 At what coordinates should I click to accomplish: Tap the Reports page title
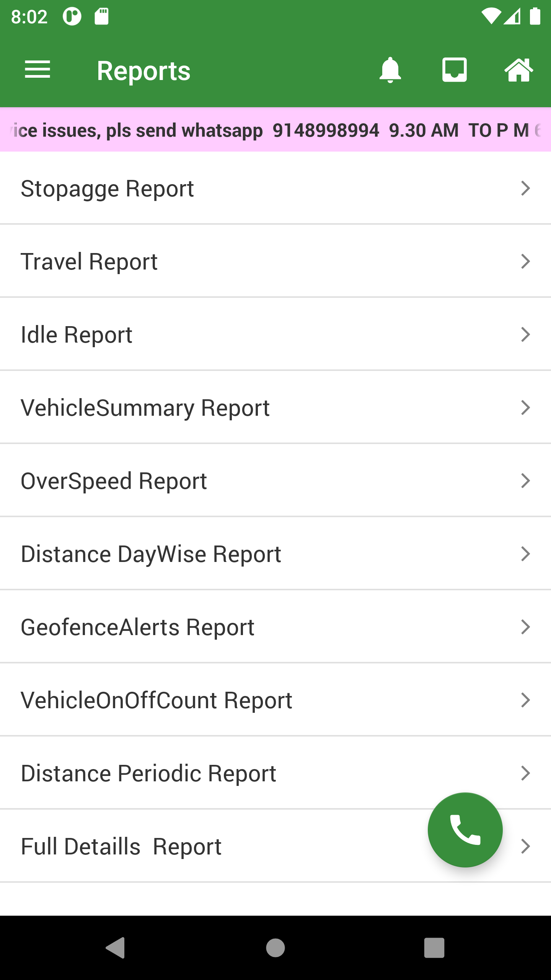coord(143,71)
